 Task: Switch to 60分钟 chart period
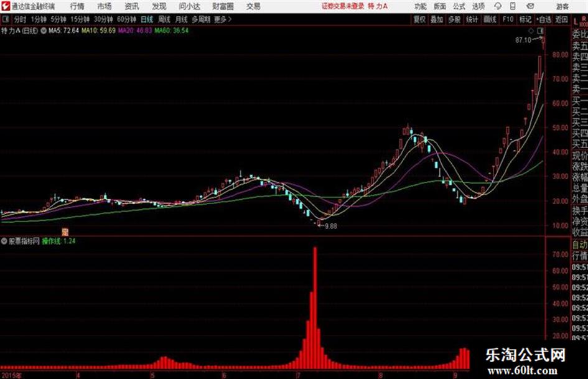(127, 19)
